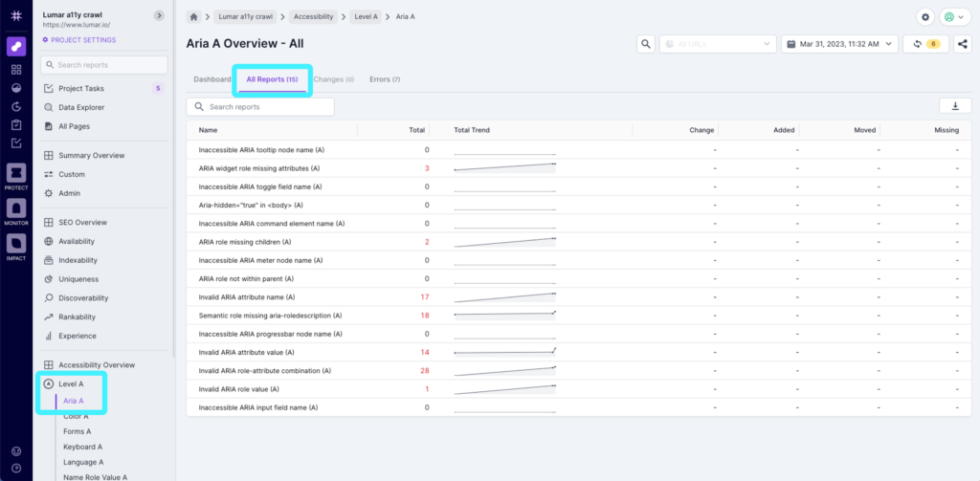Open the Impact app icon
Viewport: 980px width, 481px height.
click(x=16, y=244)
